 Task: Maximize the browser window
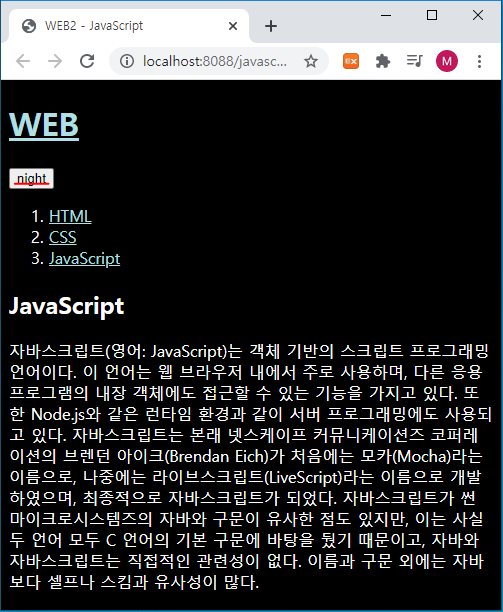[x=432, y=15]
